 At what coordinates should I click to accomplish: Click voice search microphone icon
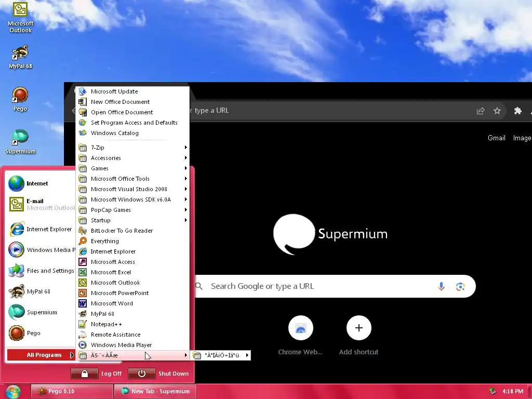[441, 286]
